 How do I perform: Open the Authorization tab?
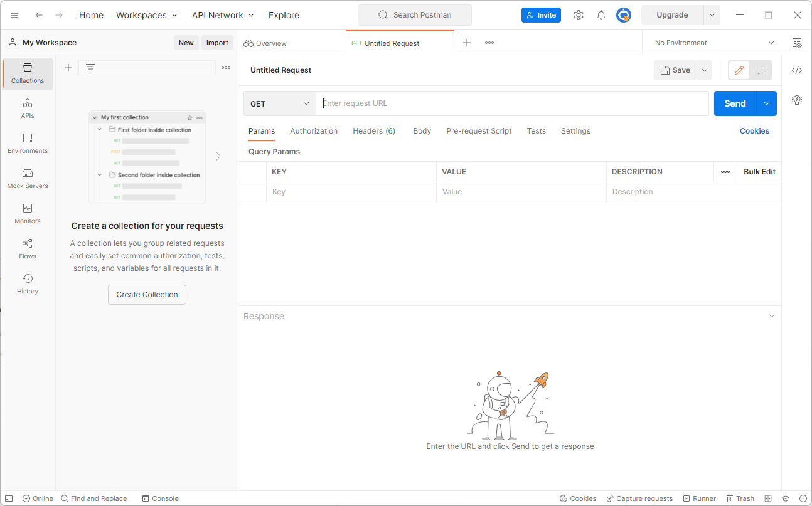314,131
